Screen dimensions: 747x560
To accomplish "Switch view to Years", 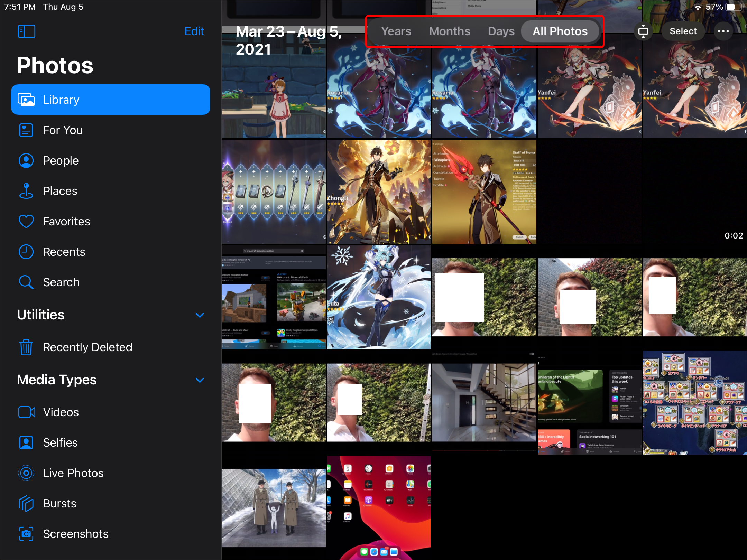I will pos(396,31).
